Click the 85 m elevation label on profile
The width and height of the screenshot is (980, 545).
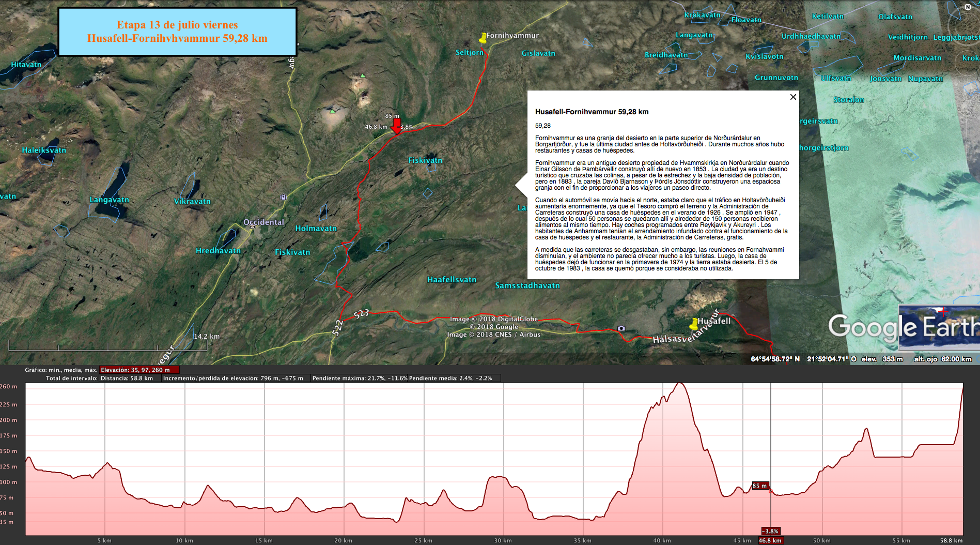(759, 486)
